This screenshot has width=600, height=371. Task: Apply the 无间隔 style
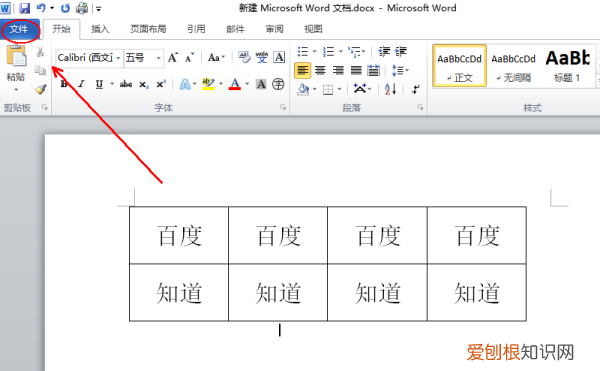[514, 66]
